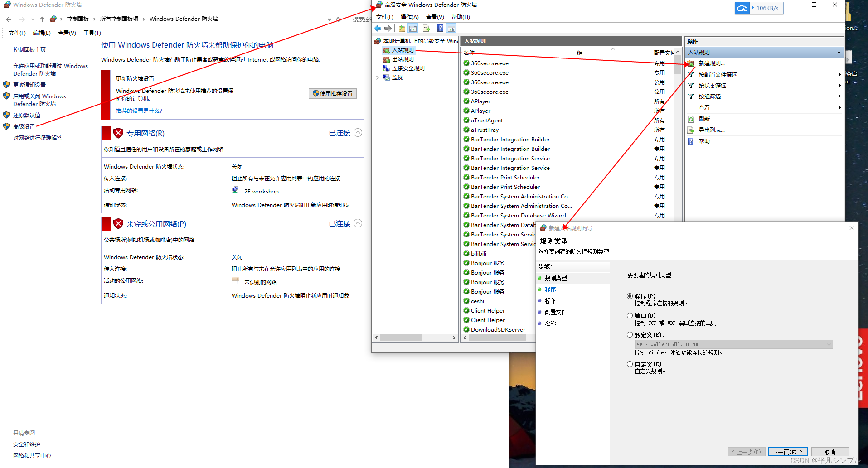Open the 推荐的设置是什么? link
This screenshot has width=868, height=468.
[x=139, y=111]
